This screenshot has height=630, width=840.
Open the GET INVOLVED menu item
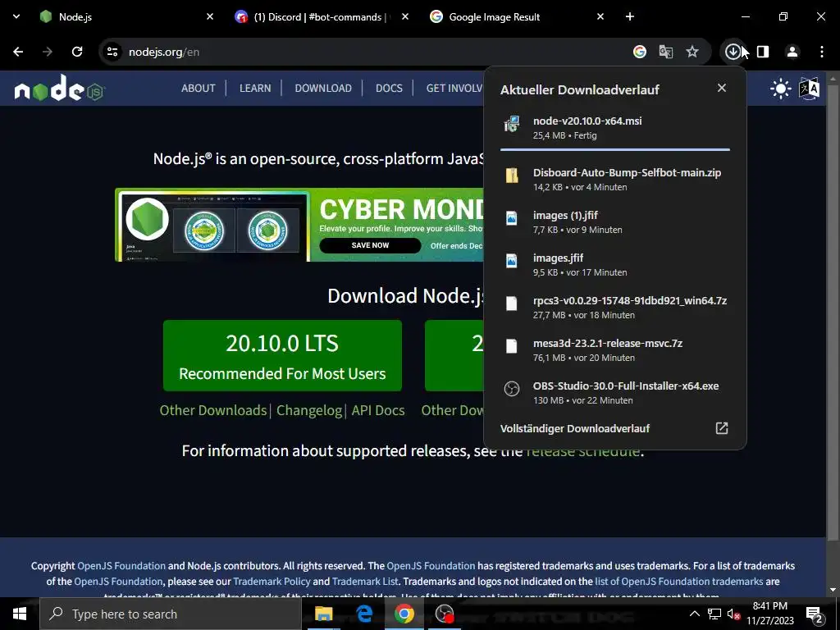454,89
